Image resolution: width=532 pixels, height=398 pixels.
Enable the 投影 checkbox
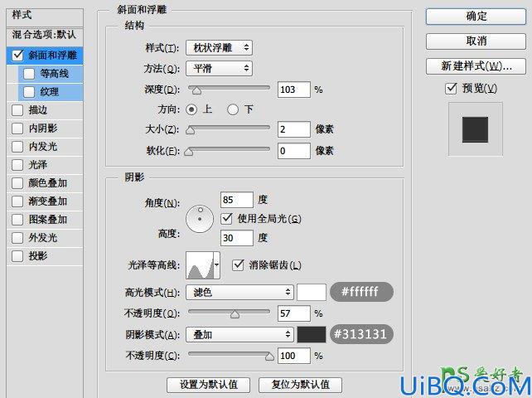coord(17,256)
